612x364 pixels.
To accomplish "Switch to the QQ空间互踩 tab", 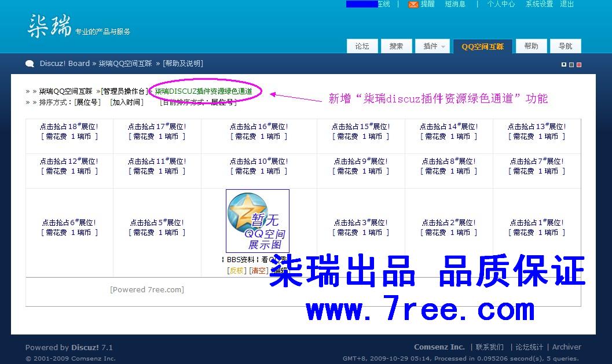I will coord(483,46).
